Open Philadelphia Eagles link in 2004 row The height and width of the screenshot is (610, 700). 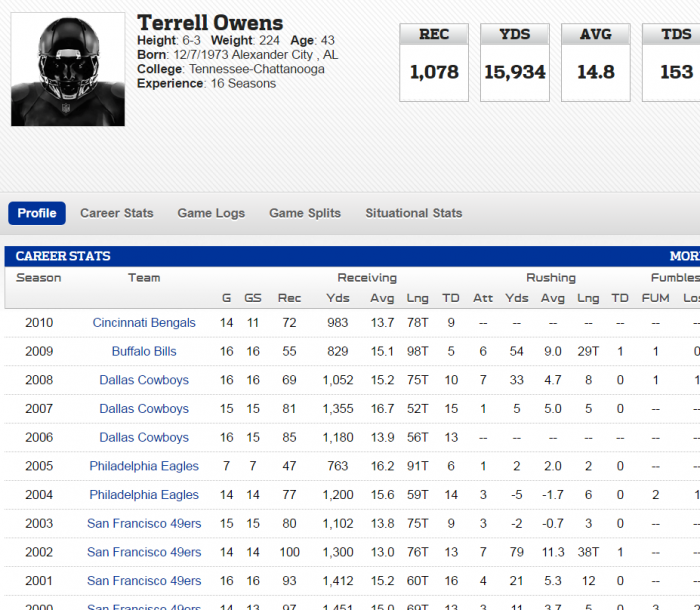click(144, 494)
